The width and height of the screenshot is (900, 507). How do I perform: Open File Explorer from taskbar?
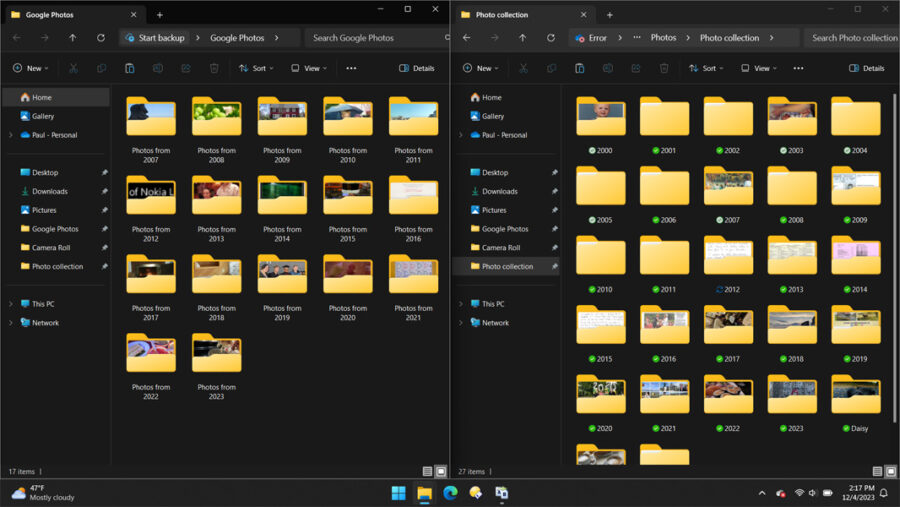pos(424,493)
